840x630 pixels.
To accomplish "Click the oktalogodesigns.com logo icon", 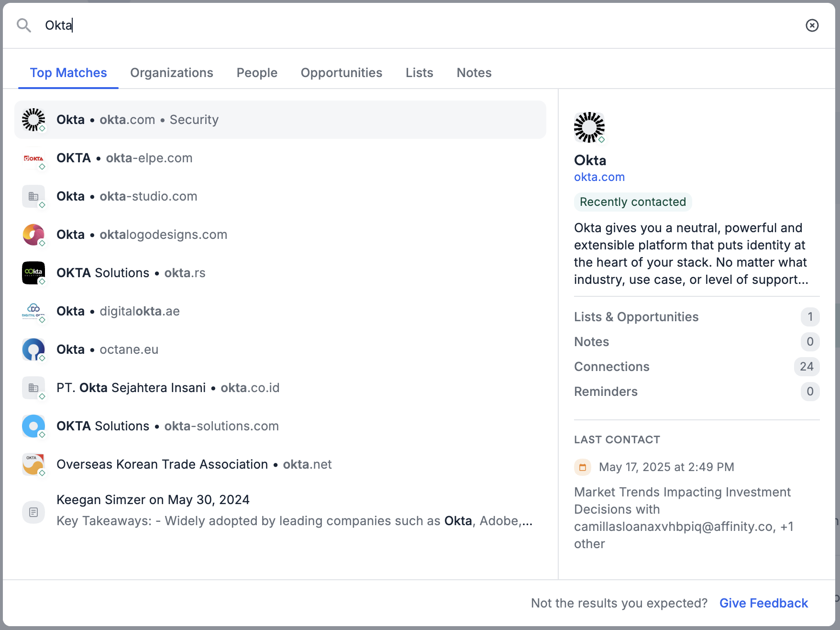I will pos(33,235).
